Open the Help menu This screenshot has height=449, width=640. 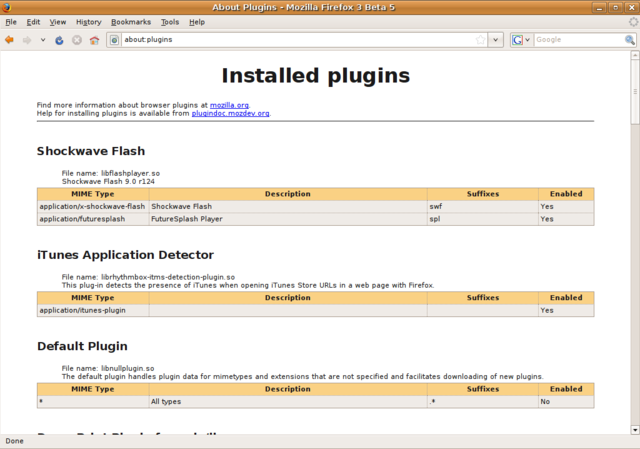(x=197, y=22)
